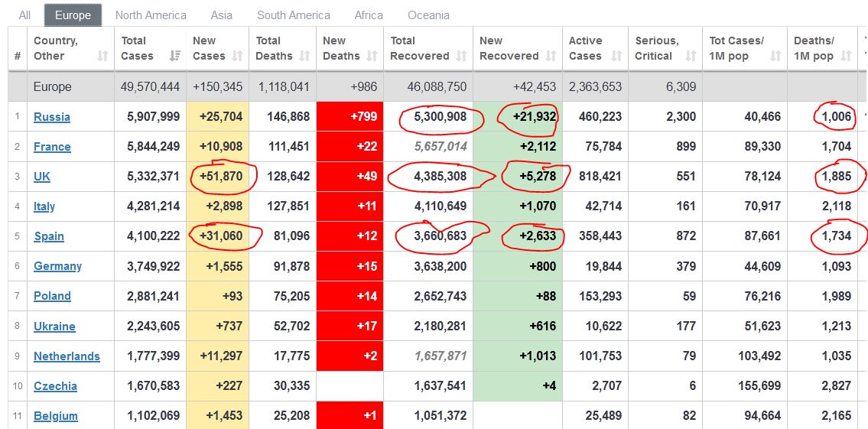
Task: Click Serious, Critical sort arrows
Action: coord(691,56)
